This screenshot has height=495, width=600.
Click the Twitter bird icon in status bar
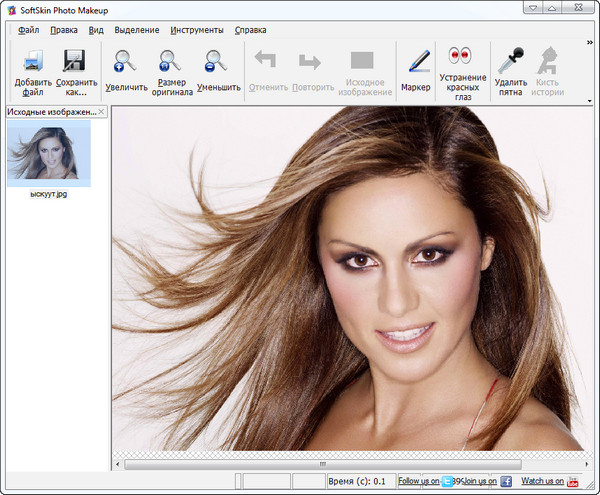pyautogui.click(x=447, y=482)
